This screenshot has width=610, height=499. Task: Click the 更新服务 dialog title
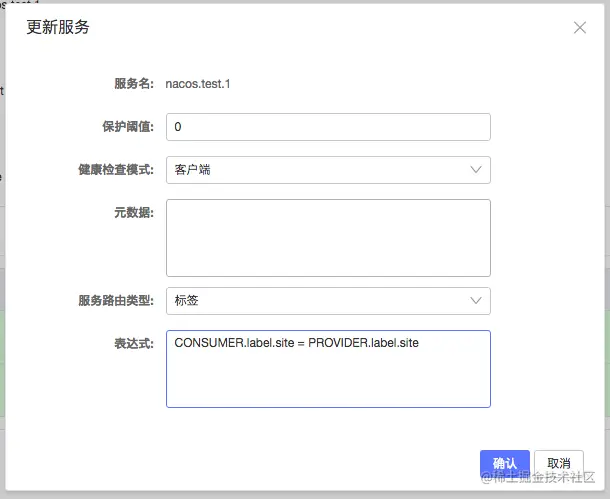[x=58, y=27]
